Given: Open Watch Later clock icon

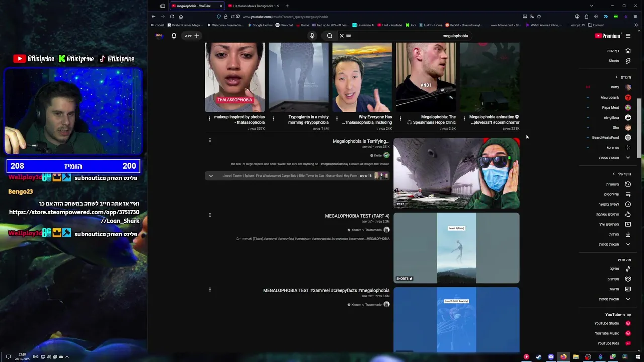Looking at the screenshot, I should [x=628, y=204].
